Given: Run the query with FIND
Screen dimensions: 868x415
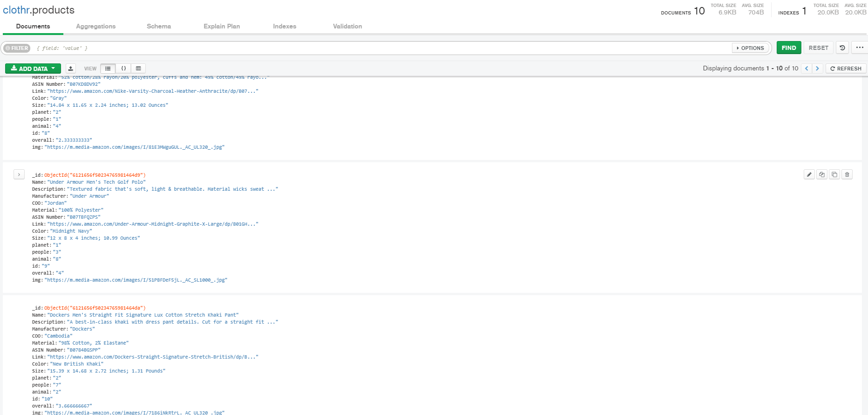Looking at the screenshot, I should (x=789, y=48).
